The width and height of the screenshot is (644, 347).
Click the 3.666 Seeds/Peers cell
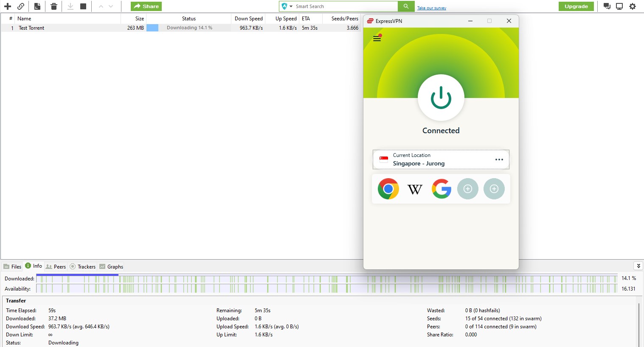(x=352, y=28)
